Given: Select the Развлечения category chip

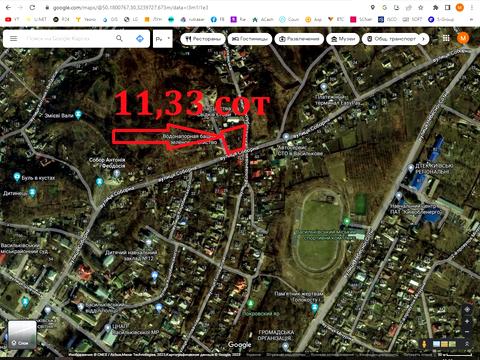Looking at the screenshot, I should coord(299,39).
